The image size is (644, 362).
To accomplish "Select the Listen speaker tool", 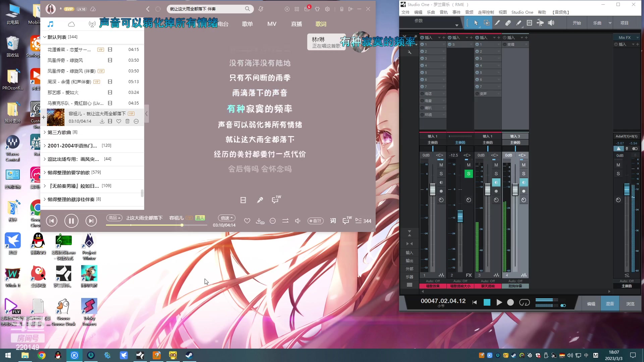I will (x=551, y=23).
